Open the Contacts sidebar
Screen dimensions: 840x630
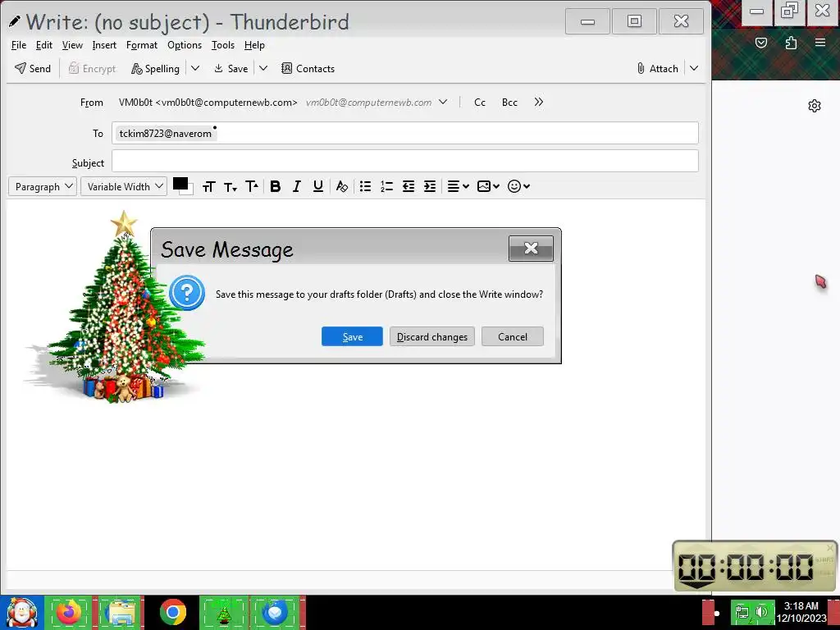308,69
